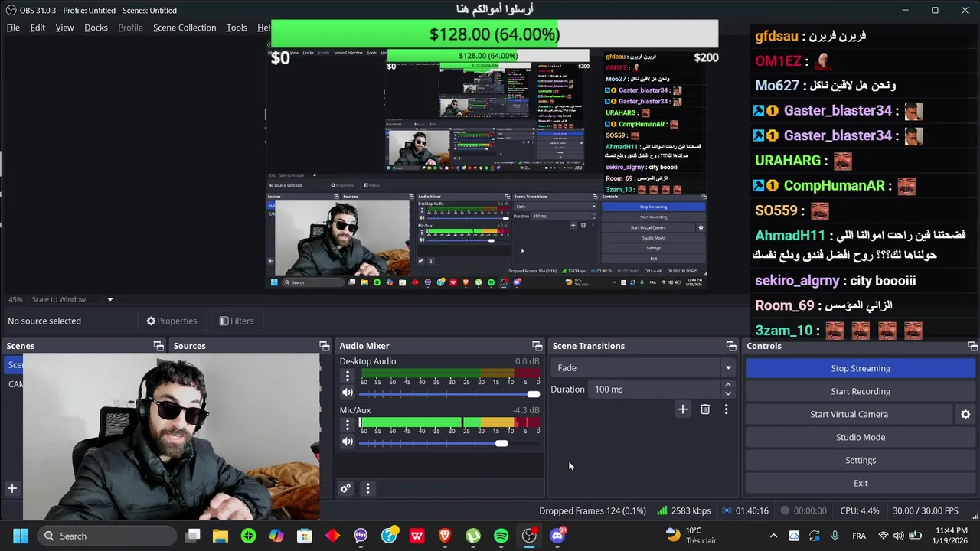Open WPS Office from the taskbar

416,536
